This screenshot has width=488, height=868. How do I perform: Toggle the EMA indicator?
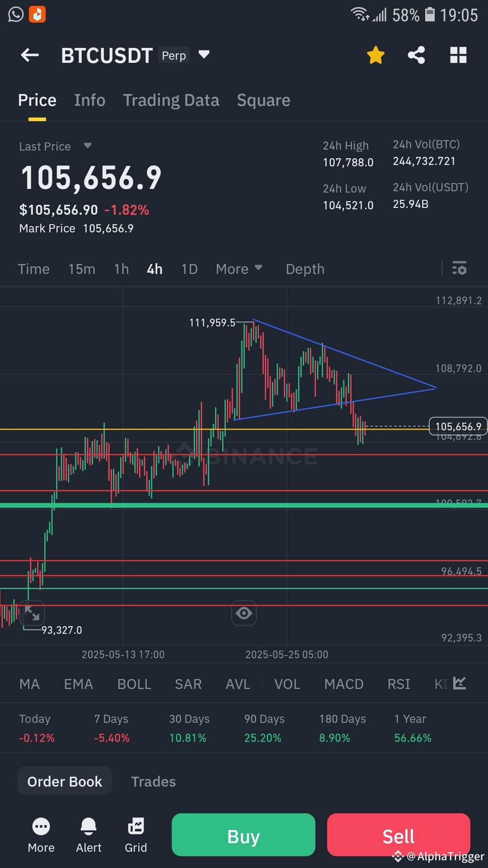[79, 684]
